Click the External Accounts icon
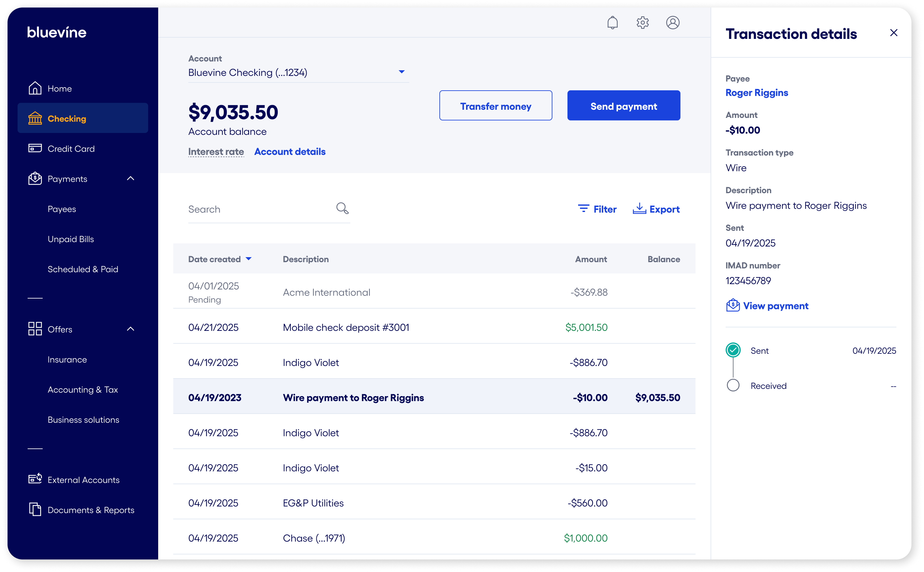924x572 pixels. [x=35, y=478]
